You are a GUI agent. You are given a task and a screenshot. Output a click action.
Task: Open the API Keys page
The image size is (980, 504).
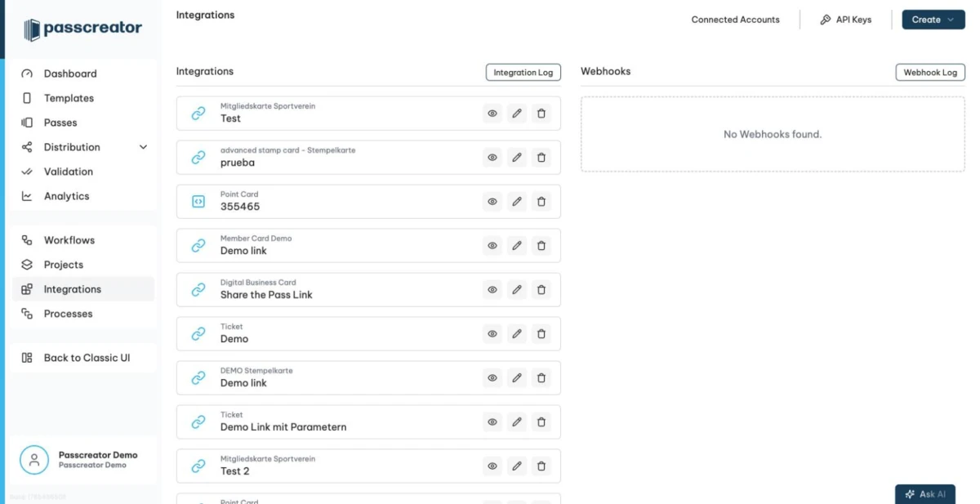point(845,20)
